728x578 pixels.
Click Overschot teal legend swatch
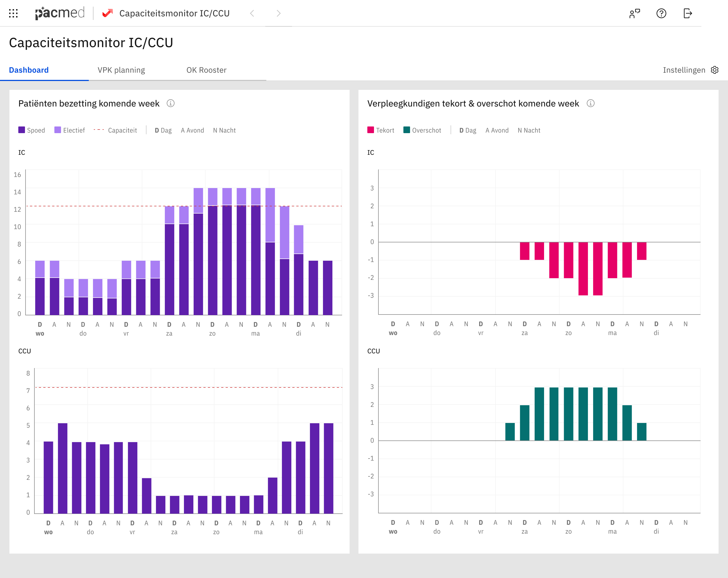pos(406,130)
